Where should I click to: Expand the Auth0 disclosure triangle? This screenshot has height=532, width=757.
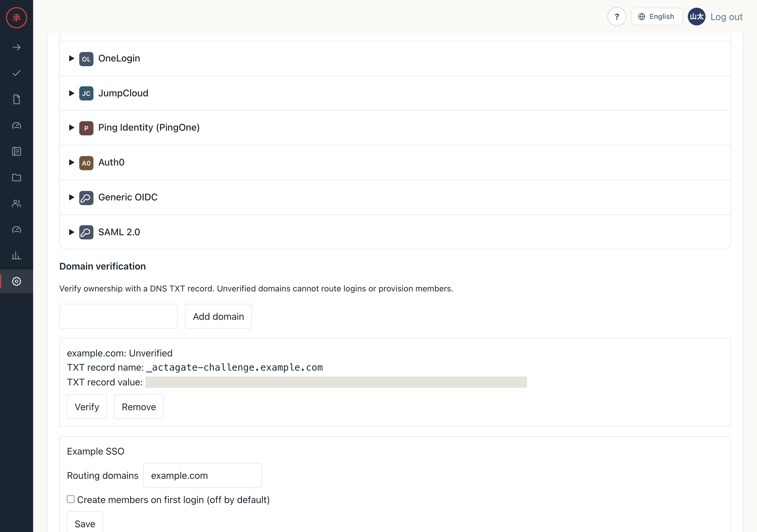click(71, 163)
